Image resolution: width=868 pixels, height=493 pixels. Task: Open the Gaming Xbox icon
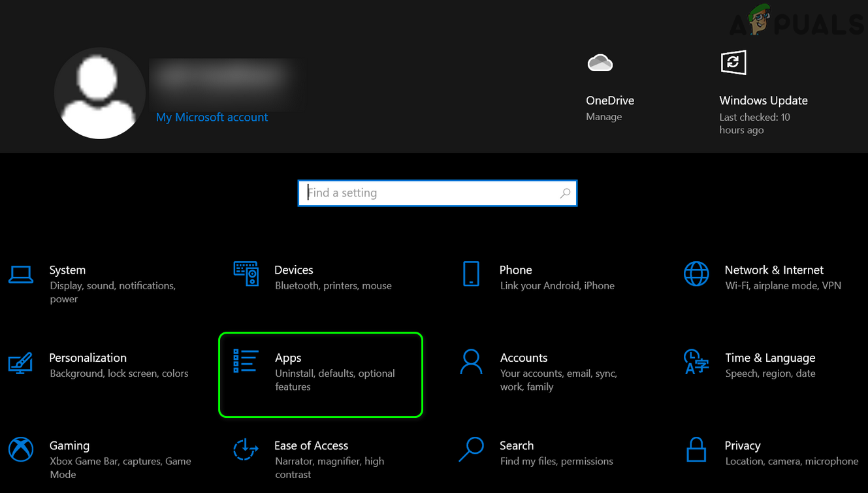pos(21,449)
